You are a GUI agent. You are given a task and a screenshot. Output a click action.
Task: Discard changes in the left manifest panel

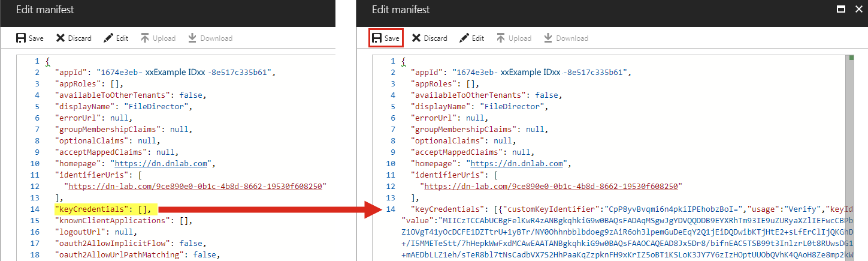pyautogui.click(x=74, y=38)
